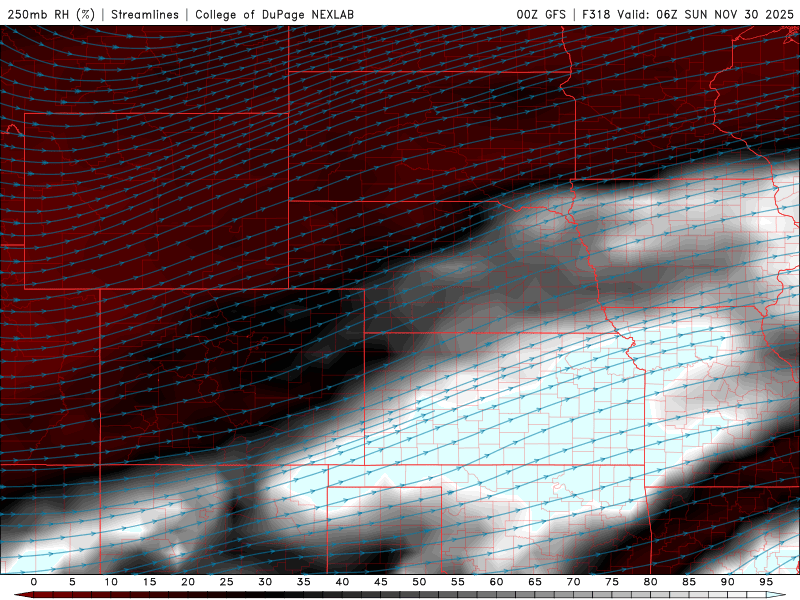800x600 pixels.
Task: Click the colorbar label "20"
Action: click(188, 582)
